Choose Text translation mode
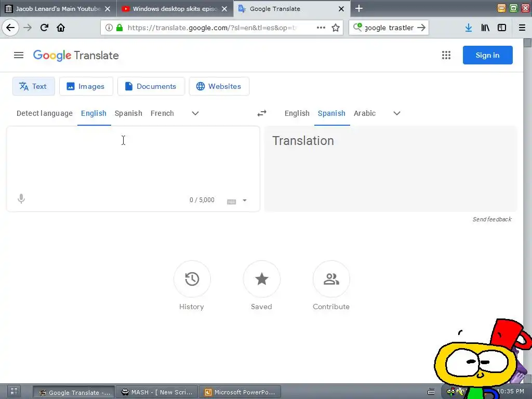 tap(33, 86)
